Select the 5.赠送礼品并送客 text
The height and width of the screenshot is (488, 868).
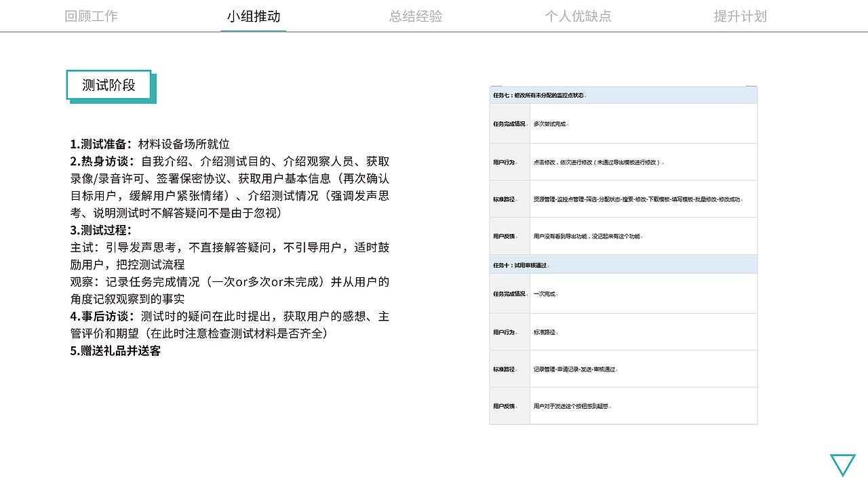pyautogui.click(x=117, y=351)
